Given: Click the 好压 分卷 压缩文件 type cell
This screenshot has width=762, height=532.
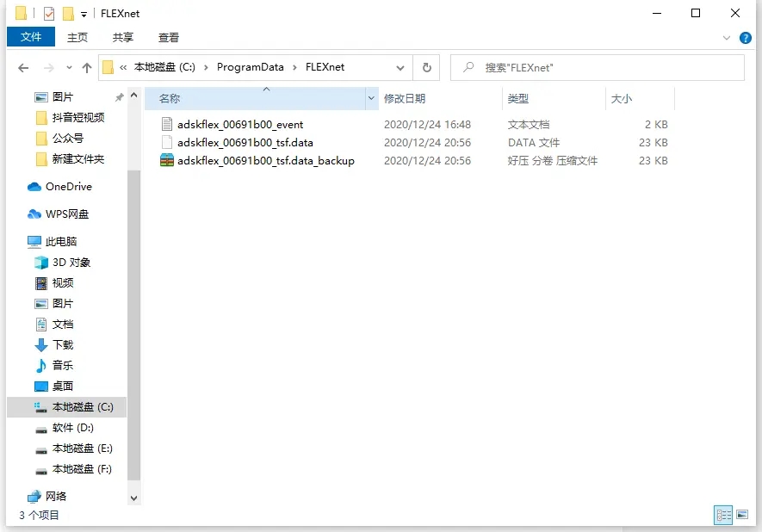Looking at the screenshot, I should tap(553, 160).
